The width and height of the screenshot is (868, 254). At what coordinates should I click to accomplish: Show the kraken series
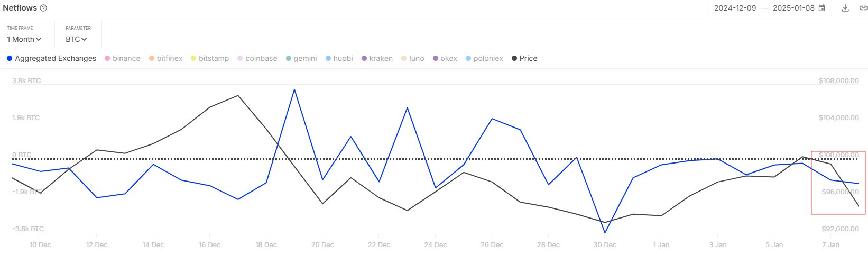point(376,58)
